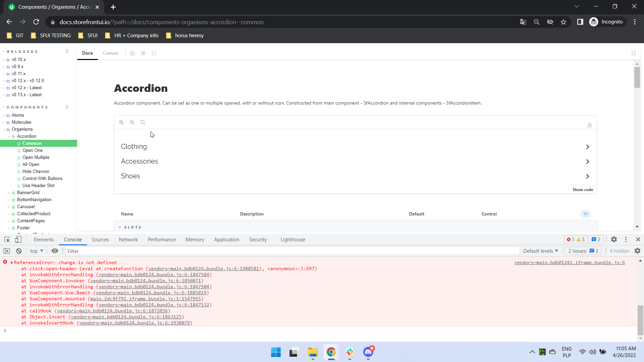The height and width of the screenshot is (362, 644).
Task: Select the inspect element tool in DevTools
Action: [7, 239]
